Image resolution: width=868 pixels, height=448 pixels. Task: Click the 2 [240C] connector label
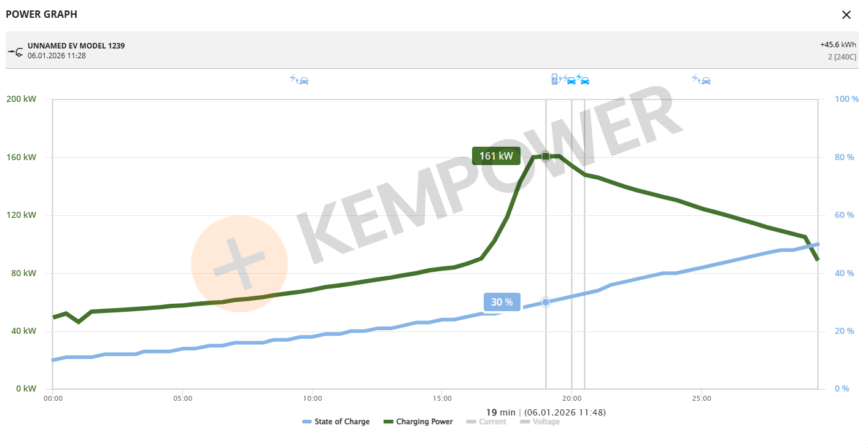click(x=842, y=56)
